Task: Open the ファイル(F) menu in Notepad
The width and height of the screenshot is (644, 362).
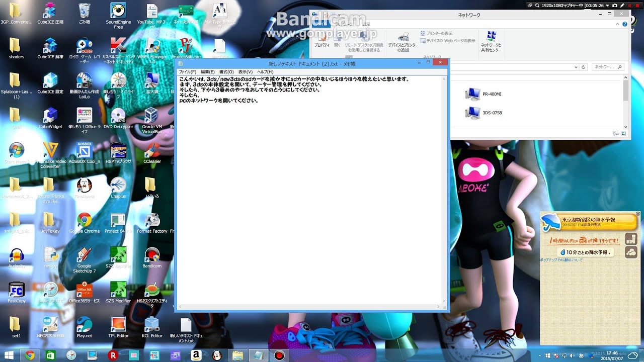Action: coord(187,72)
